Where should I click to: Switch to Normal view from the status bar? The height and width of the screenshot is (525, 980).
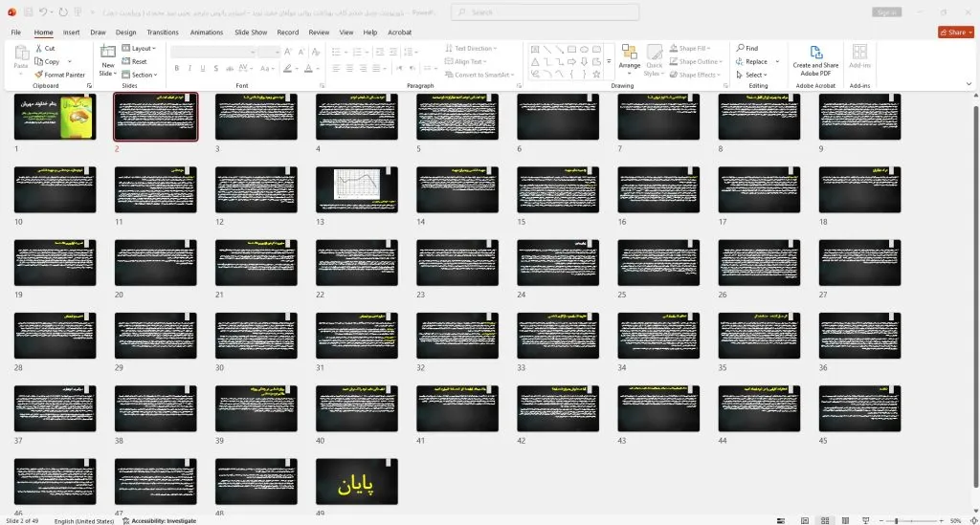click(x=805, y=520)
